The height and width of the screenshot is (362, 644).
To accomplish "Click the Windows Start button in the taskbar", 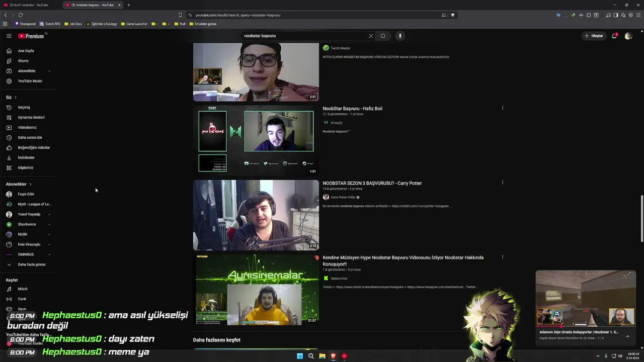I will click(300, 356).
